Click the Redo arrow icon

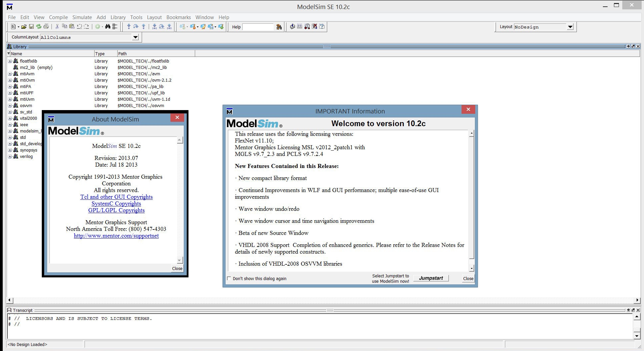click(x=87, y=27)
